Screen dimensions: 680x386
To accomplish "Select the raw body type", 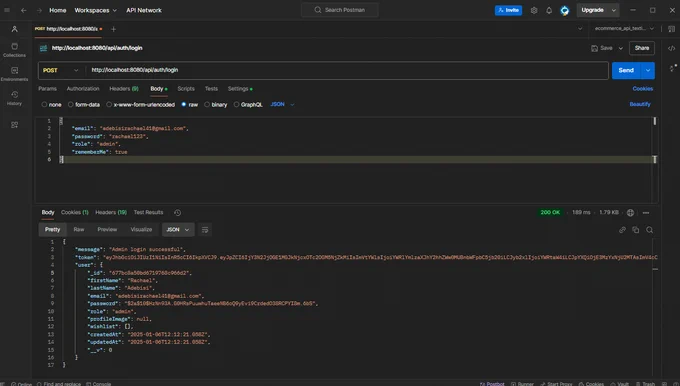I will (190, 105).
